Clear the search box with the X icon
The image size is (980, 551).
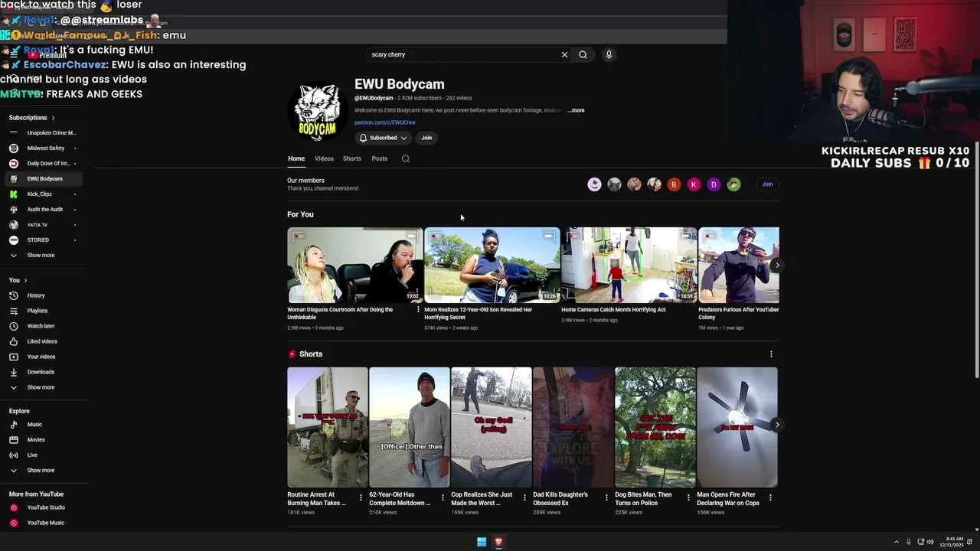coord(564,54)
